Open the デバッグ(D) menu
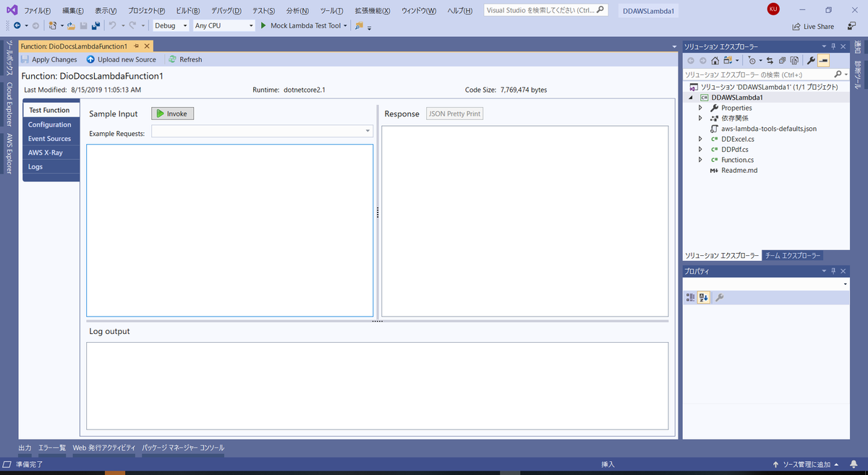 (226, 11)
